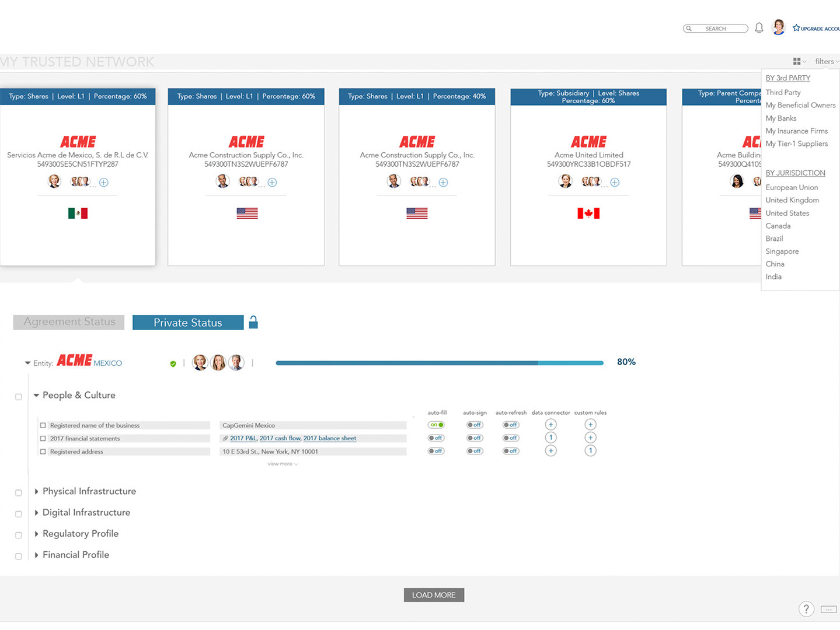Add custom rule for Registered name of the business
The height and width of the screenshot is (630, 840).
pos(590,425)
